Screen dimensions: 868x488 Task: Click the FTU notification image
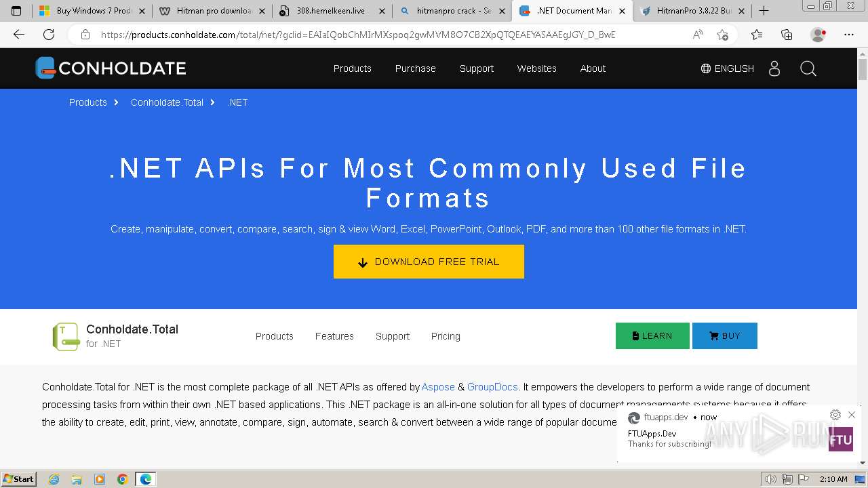tap(841, 439)
